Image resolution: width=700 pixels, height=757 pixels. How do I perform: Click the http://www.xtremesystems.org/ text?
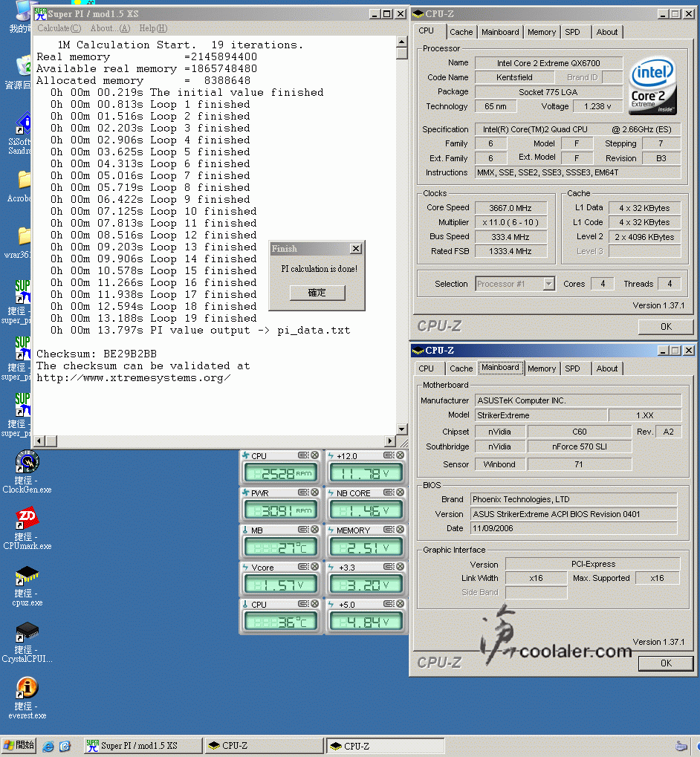click(133, 378)
